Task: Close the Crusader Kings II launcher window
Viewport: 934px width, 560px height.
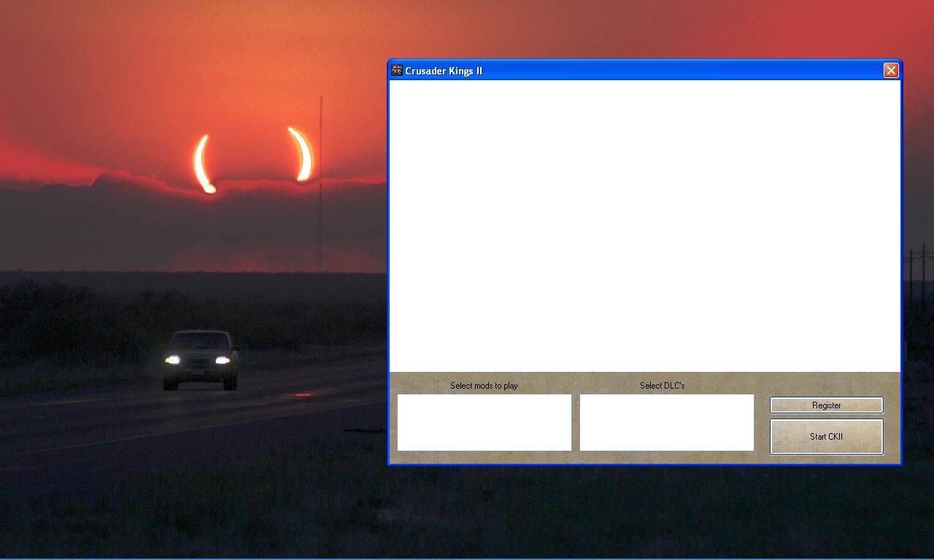Action: click(891, 70)
